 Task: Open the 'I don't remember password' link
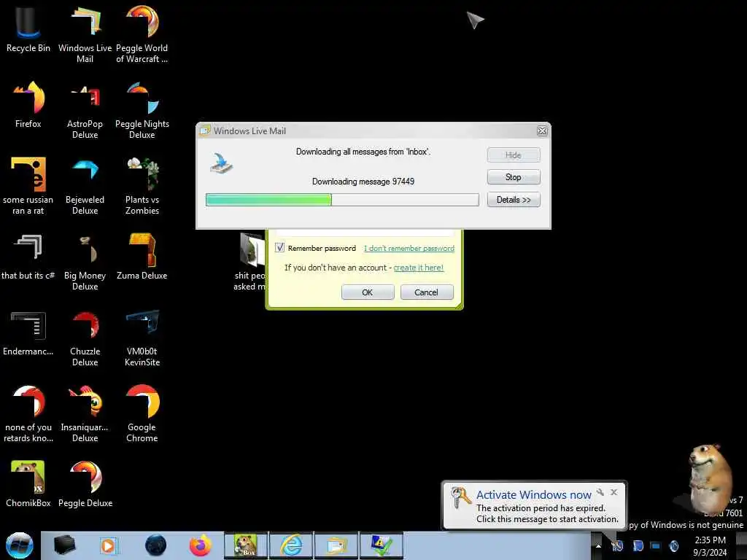[x=409, y=248]
